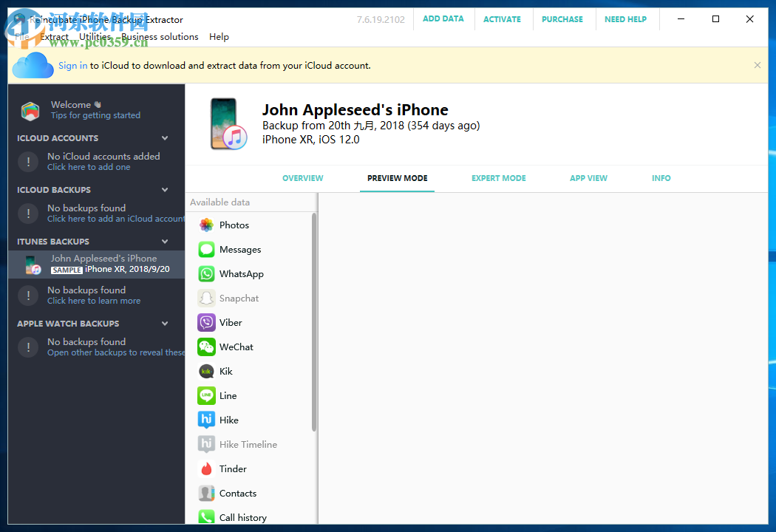Collapse the ICLOUD ACCOUNTS section
The height and width of the screenshot is (532, 776).
pyautogui.click(x=164, y=137)
